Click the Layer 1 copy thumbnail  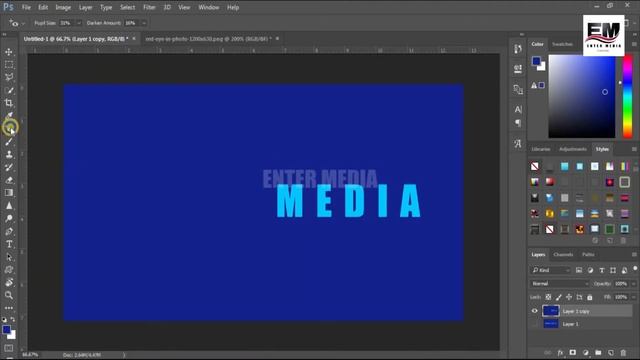point(551,311)
